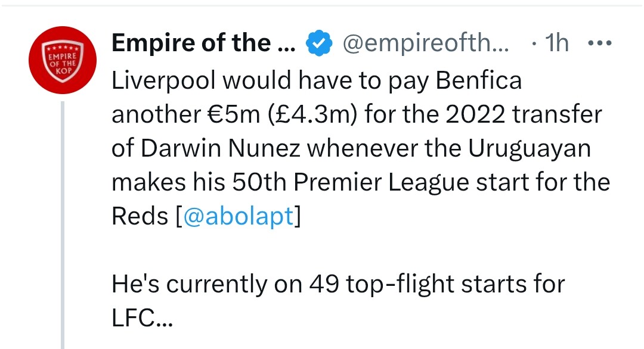The height and width of the screenshot is (349, 644).
Task: Select the vertical thread connector line
Action: (63, 225)
